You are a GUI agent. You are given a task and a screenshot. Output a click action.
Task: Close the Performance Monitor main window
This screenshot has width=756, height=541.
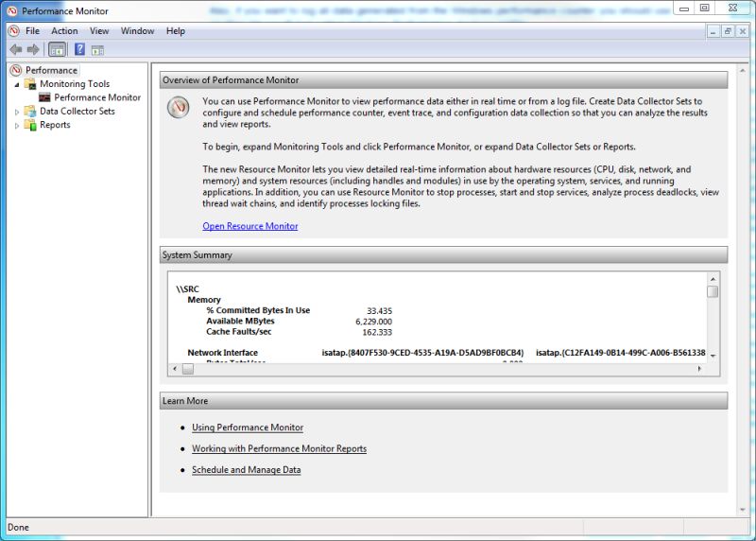click(733, 9)
